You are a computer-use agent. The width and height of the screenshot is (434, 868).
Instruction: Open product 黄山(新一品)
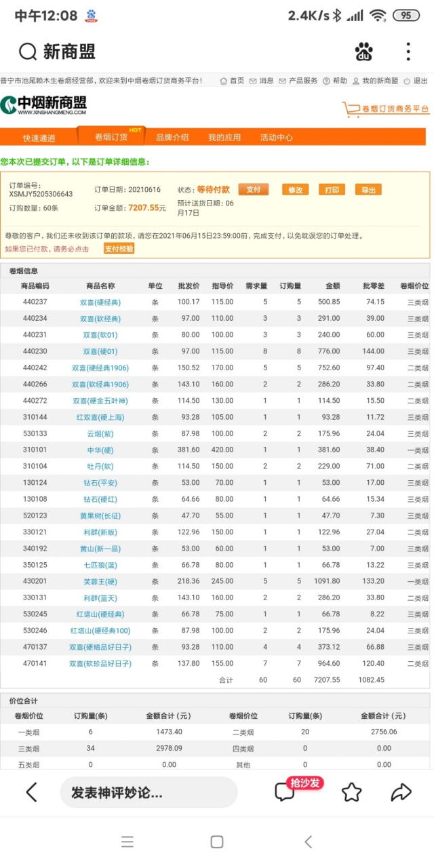(x=100, y=549)
